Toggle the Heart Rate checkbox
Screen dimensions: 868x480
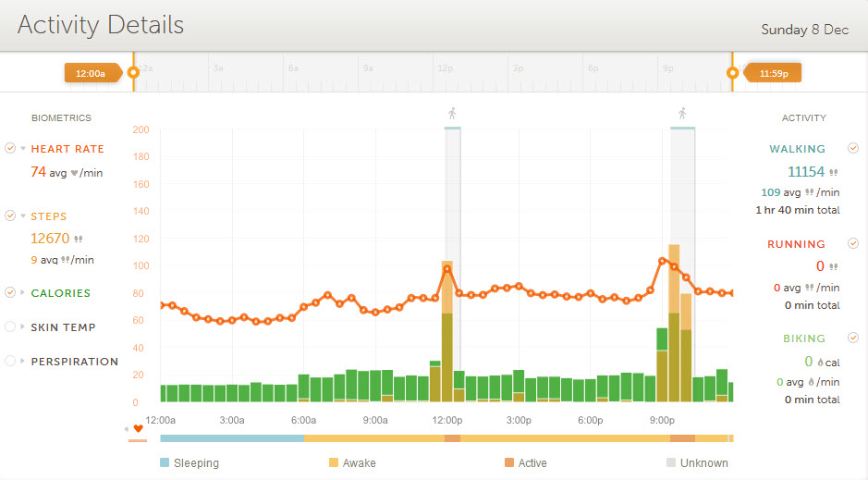(10, 148)
